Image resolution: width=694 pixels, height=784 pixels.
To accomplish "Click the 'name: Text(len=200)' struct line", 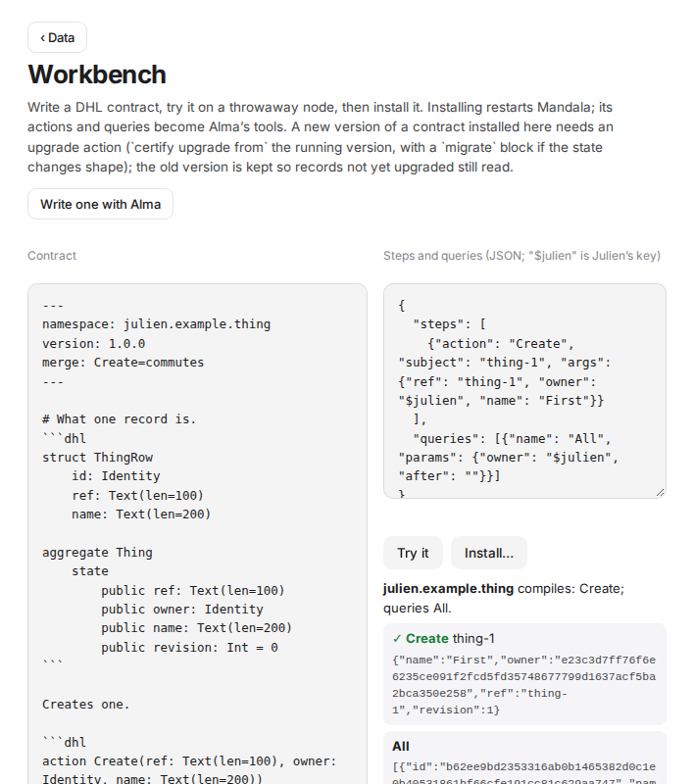I will pyautogui.click(x=141, y=514).
